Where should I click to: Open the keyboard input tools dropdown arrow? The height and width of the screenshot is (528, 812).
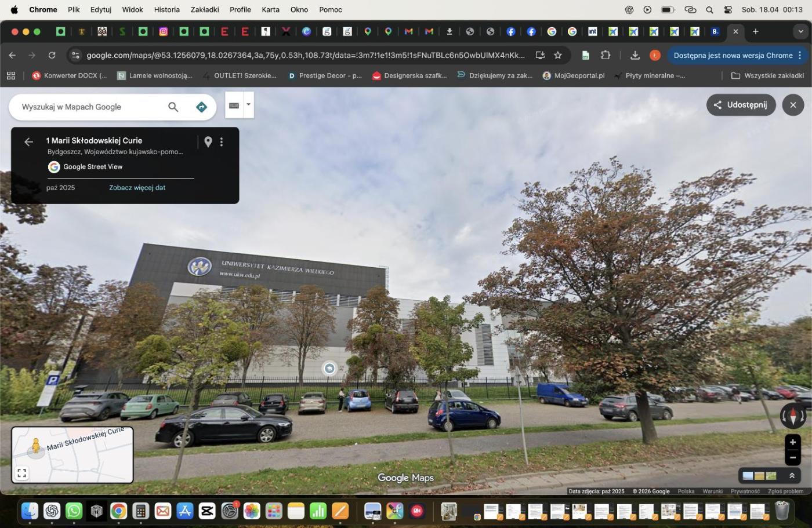[249, 105]
